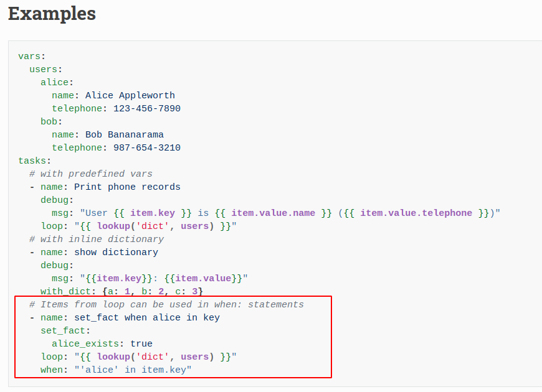The image size is (542, 392).
Task: Click the "tasks:" line
Action: (34, 161)
